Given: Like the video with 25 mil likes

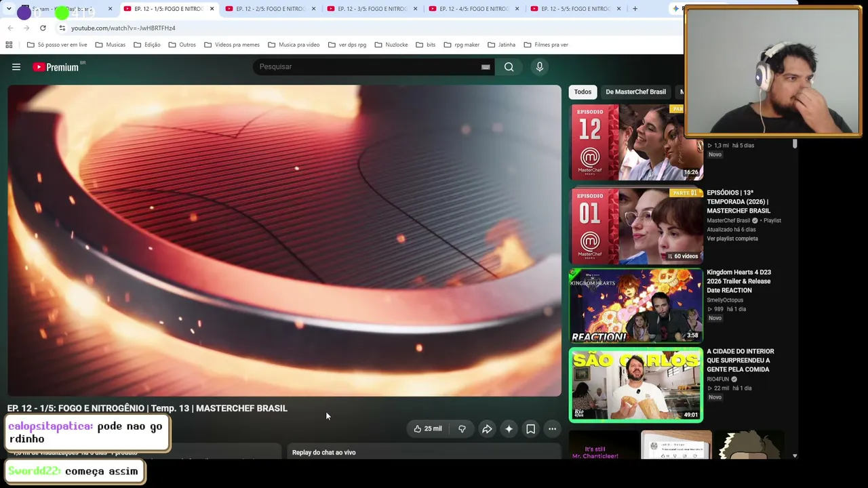Looking at the screenshot, I should (427, 428).
